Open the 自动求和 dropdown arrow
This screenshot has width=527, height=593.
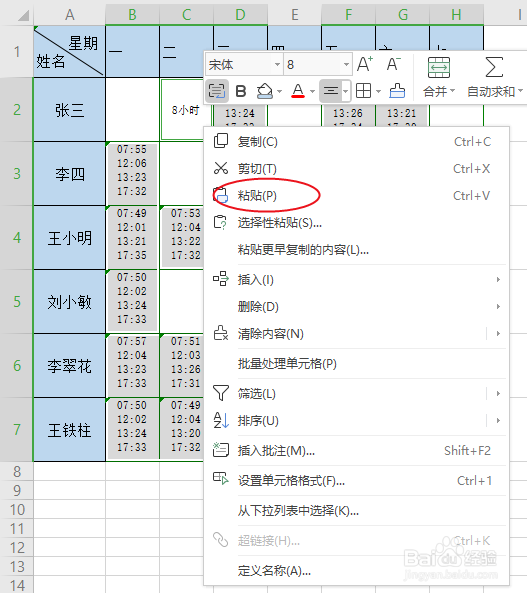[x=521, y=91]
